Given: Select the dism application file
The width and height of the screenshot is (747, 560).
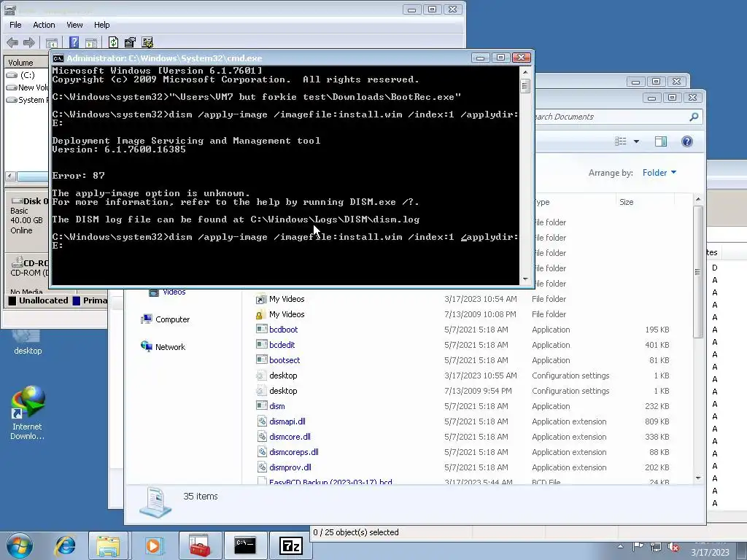Looking at the screenshot, I should tap(463, 406).
